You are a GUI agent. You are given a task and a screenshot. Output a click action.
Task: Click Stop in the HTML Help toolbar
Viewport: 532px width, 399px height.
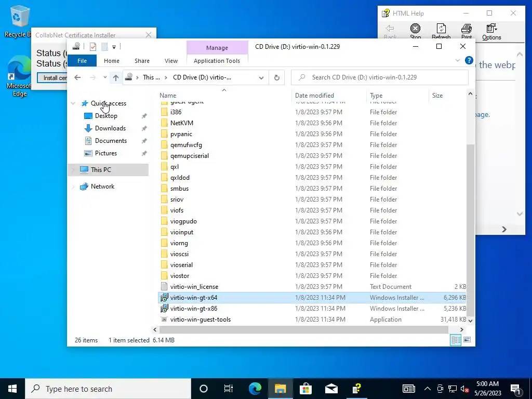[x=415, y=31]
